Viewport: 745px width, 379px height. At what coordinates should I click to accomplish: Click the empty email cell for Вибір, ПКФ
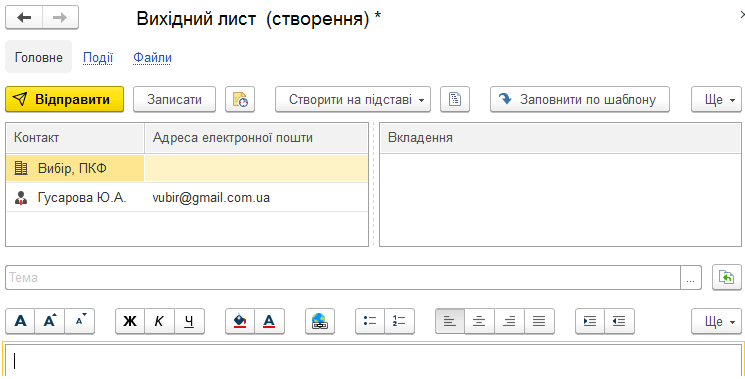point(256,168)
